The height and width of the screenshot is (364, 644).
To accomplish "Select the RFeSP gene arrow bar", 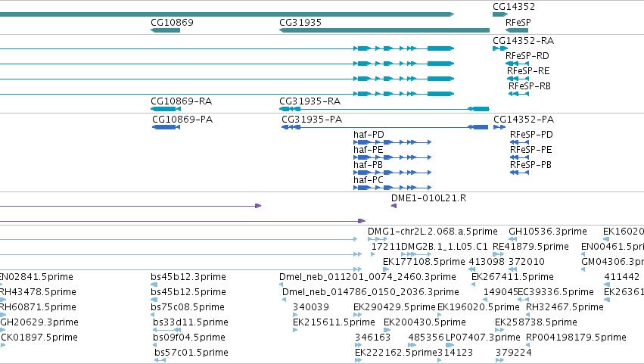I will click(517, 30).
